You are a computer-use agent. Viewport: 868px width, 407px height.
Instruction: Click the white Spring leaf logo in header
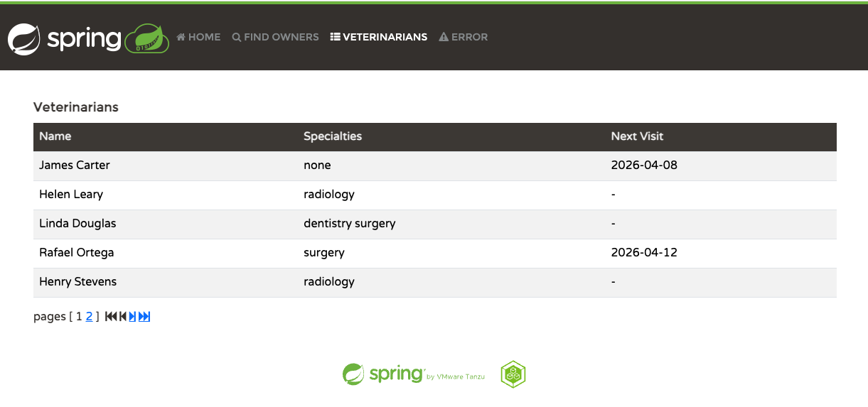point(24,39)
